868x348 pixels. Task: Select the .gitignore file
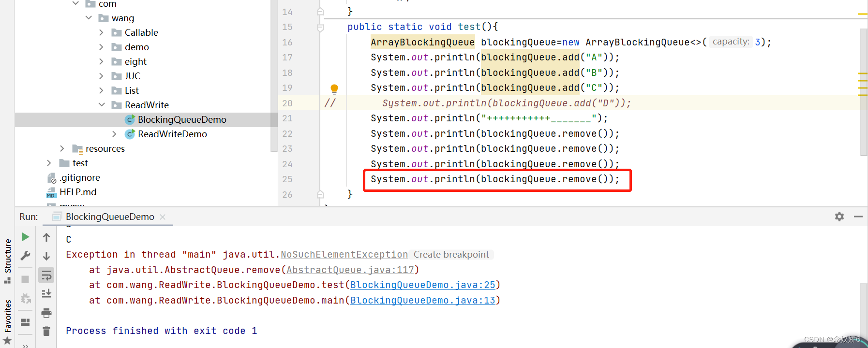pyautogui.click(x=80, y=177)
